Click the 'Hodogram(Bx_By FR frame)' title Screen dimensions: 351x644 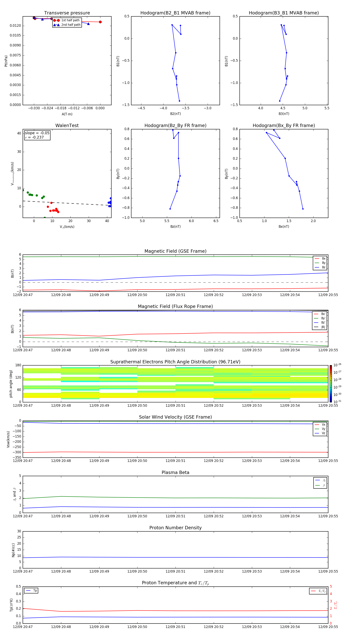click(284, 125)
